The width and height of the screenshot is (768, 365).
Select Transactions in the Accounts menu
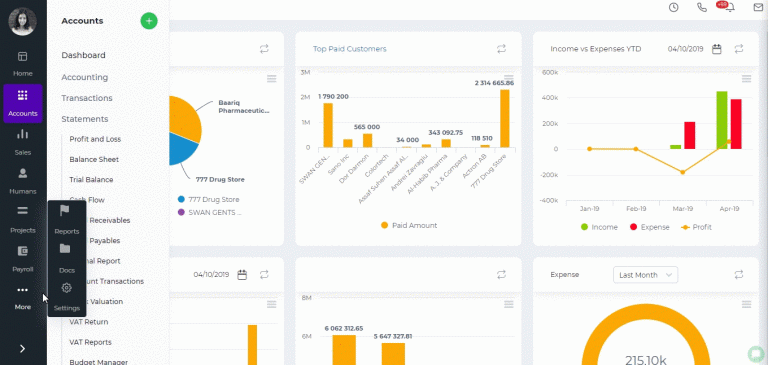coord(87,98)
